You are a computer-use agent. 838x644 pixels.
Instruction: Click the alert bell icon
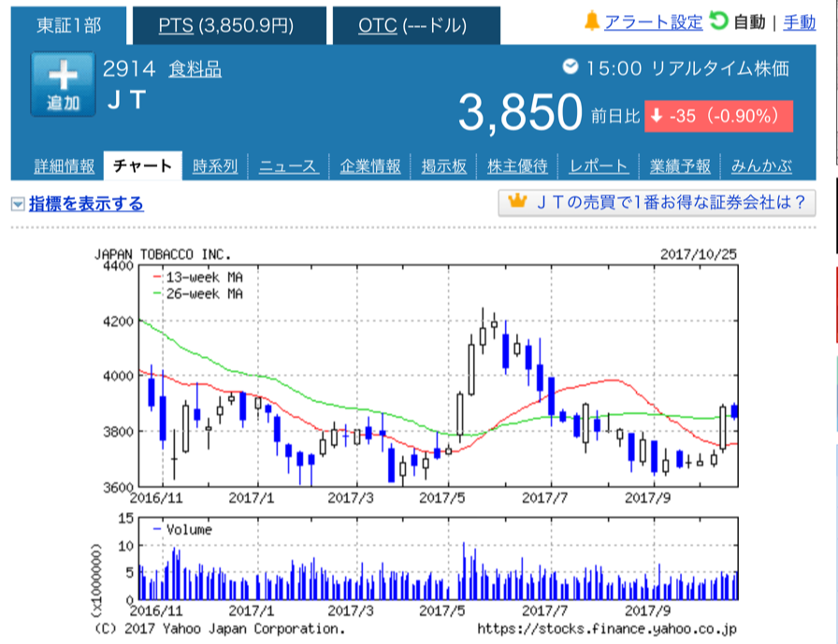[592, 21]
